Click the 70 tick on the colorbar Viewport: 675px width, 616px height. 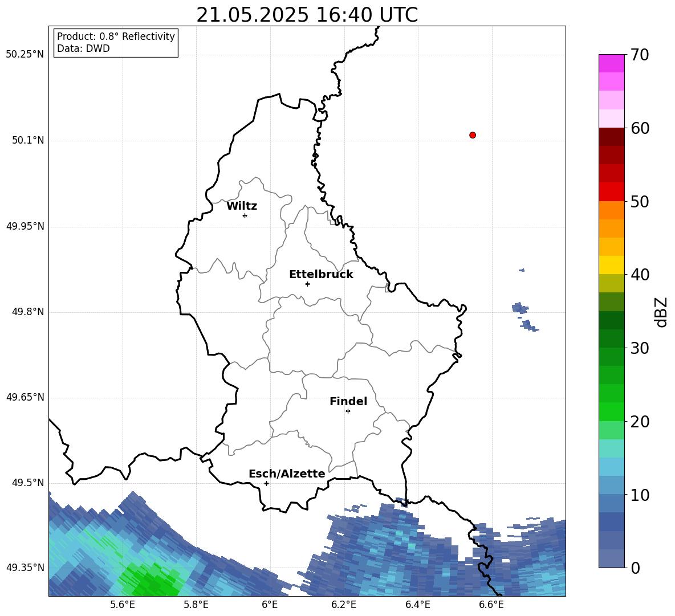click(640, 55)
